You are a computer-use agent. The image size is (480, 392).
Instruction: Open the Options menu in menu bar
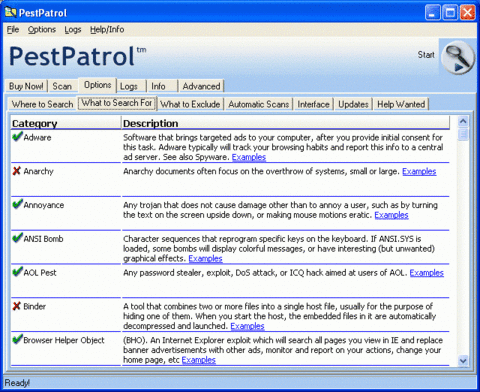[x=42, y=30]
